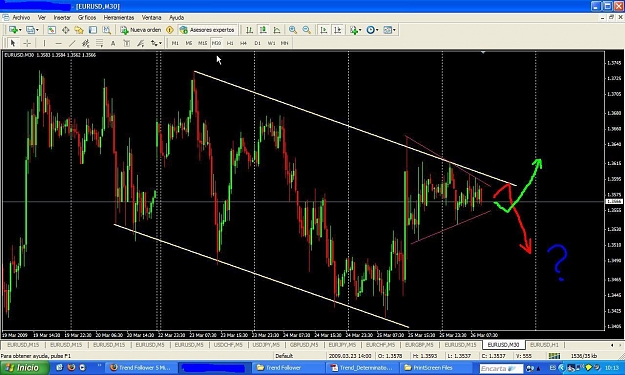Viewport: 625px width, 375px height.
Task: Toggle Asesores expertos button
Action: [x=207, y=30]
